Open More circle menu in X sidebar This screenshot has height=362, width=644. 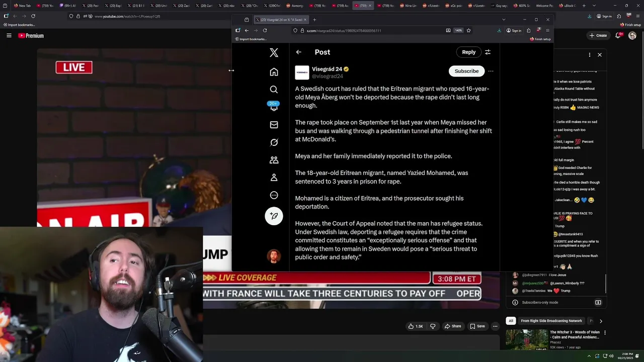coord(274,195)
